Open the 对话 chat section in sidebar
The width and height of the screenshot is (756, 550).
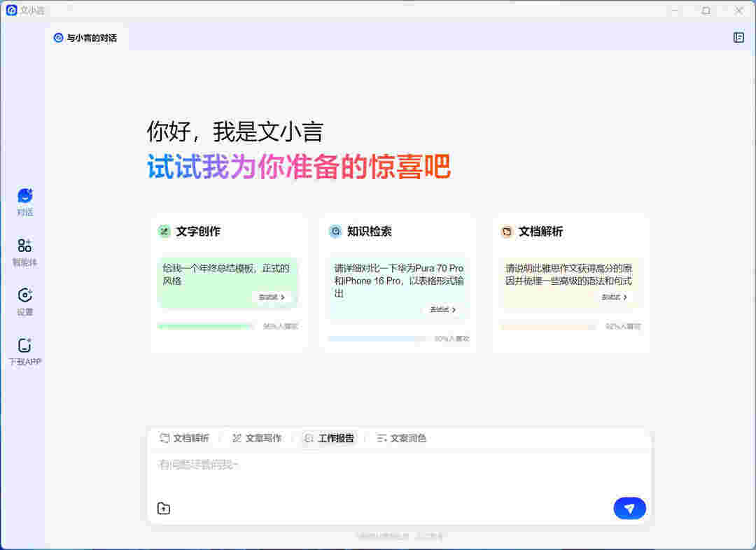pyautogui.click(x=24, y=202)
